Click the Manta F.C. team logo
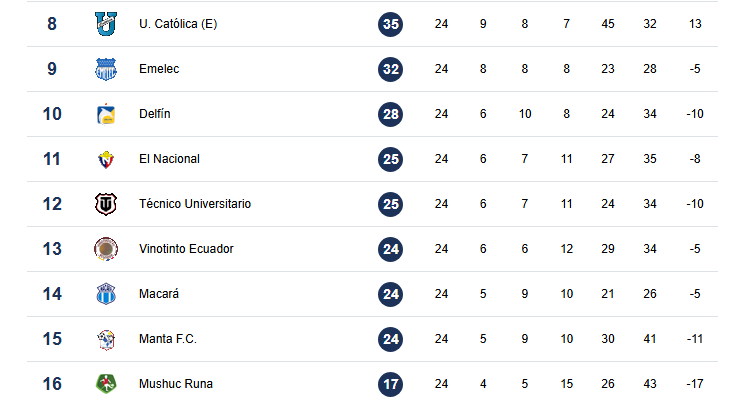Image resolution: width=730 pixels, height=412 pixels. 105,339
